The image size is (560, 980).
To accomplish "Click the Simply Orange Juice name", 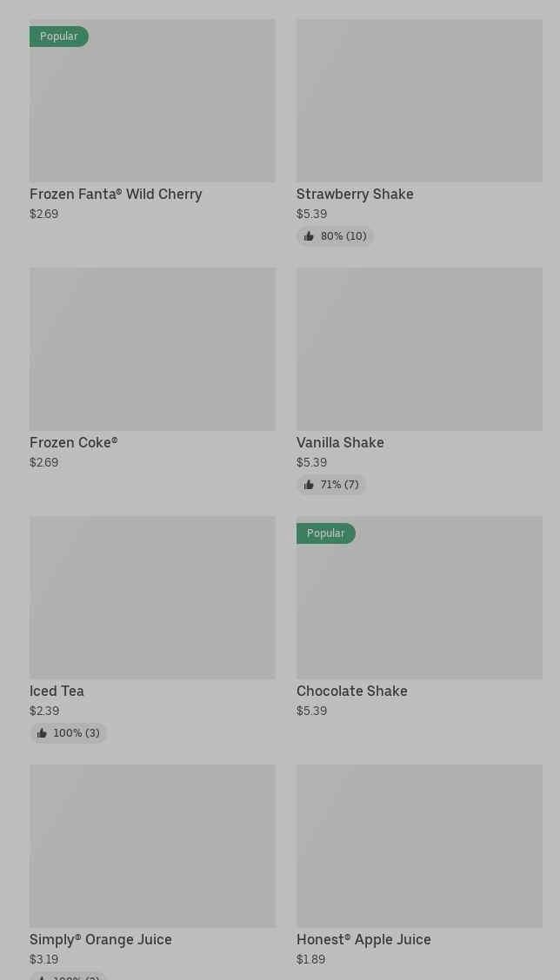I will tap(101, 940).
